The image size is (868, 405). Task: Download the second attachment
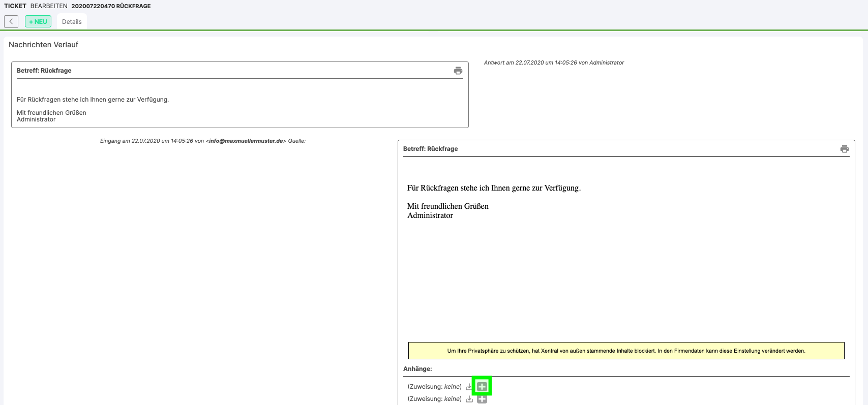(469, 399)
